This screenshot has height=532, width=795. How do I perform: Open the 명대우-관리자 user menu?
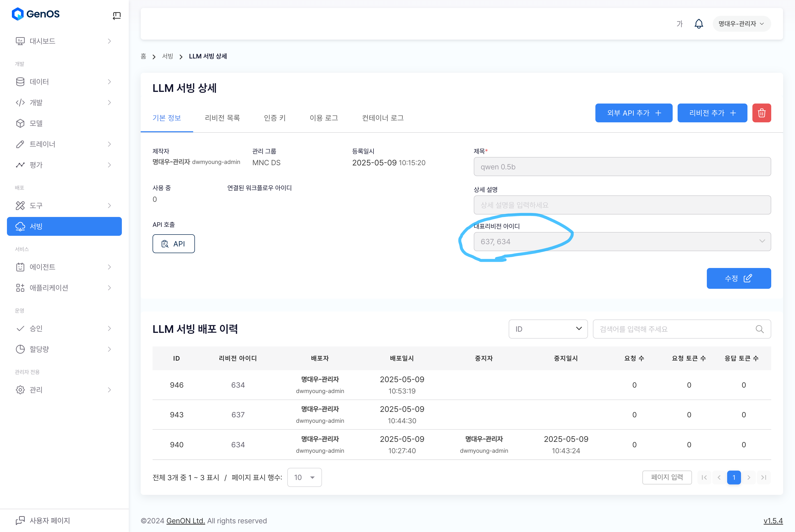[742, 24]
